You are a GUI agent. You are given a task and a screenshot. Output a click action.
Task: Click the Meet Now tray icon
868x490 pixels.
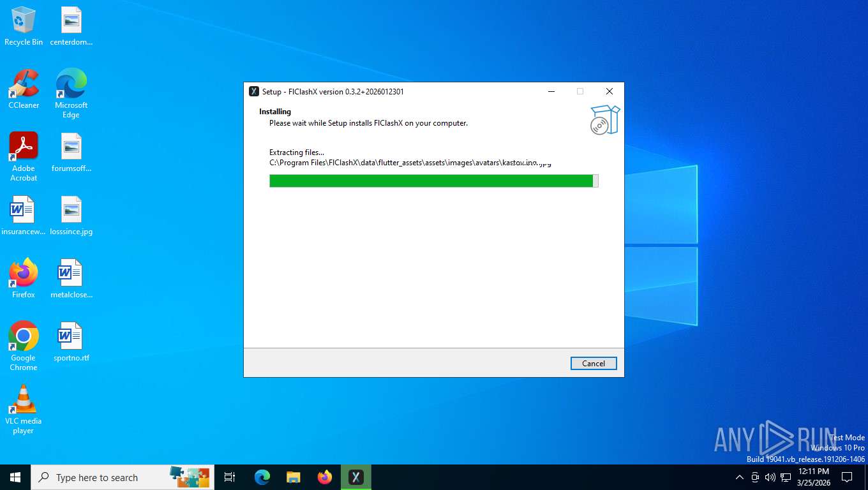(755, 477)
